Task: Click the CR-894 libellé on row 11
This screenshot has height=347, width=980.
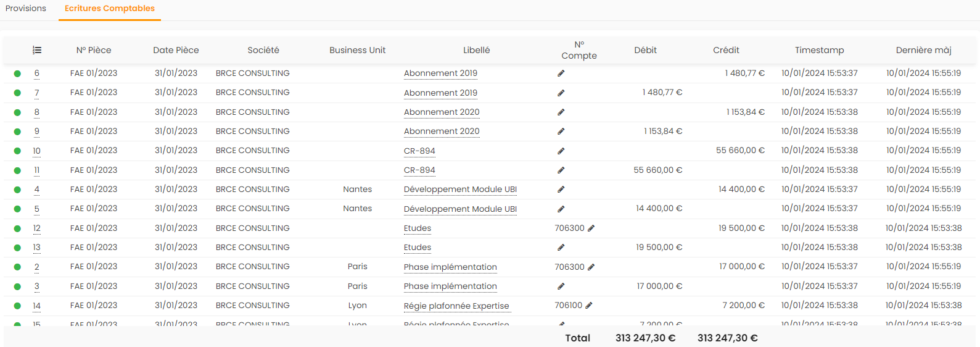Action: [419, 170]
